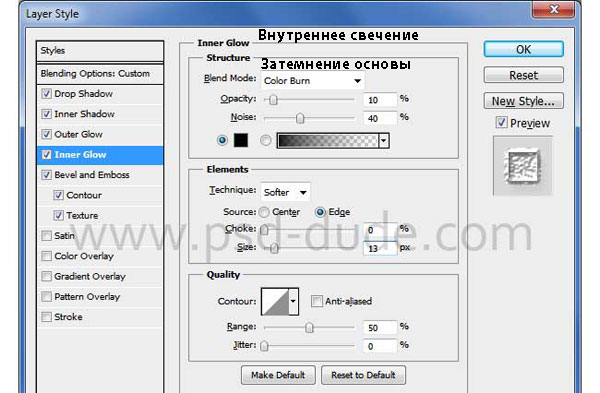Click the Size slider handle
Image resolution: width=600 pixels, height=393 pixels.
coord(274,248)
